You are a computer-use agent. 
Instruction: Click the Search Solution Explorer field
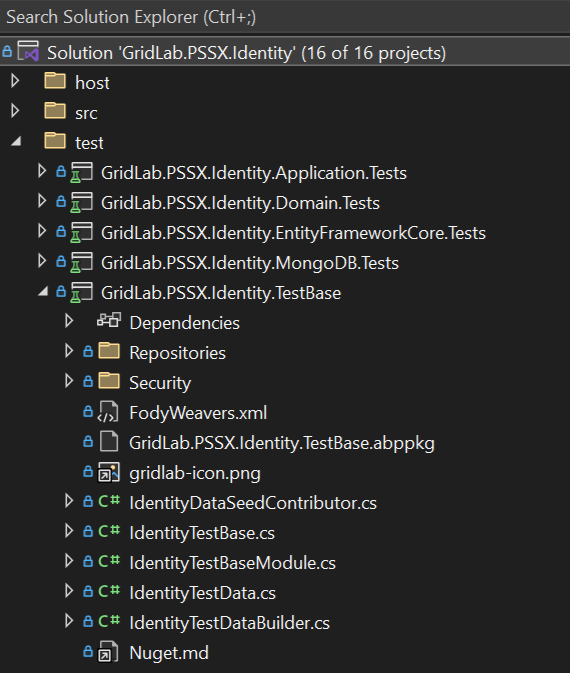click(285, 17)
